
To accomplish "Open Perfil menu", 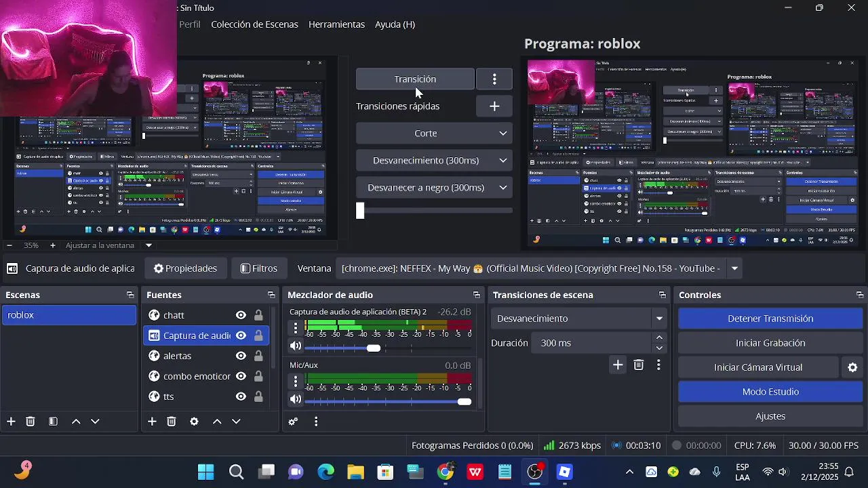I will (x=190, y=24).
